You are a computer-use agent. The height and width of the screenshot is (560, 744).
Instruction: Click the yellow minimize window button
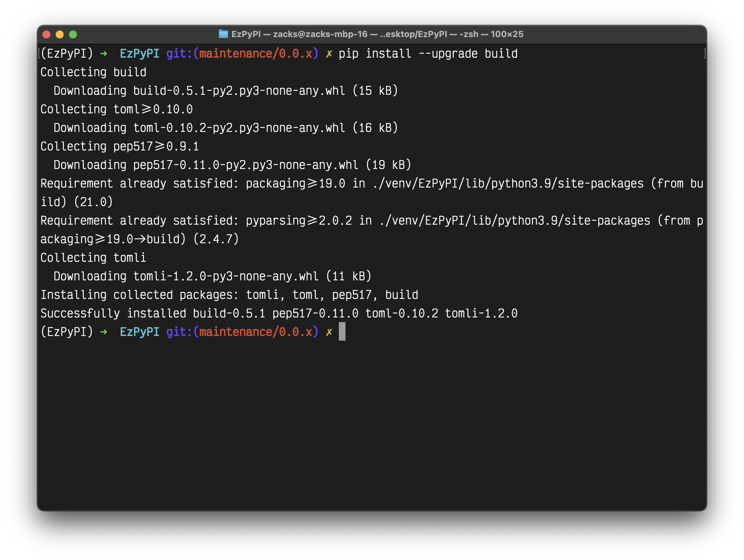tap(60, 34)
